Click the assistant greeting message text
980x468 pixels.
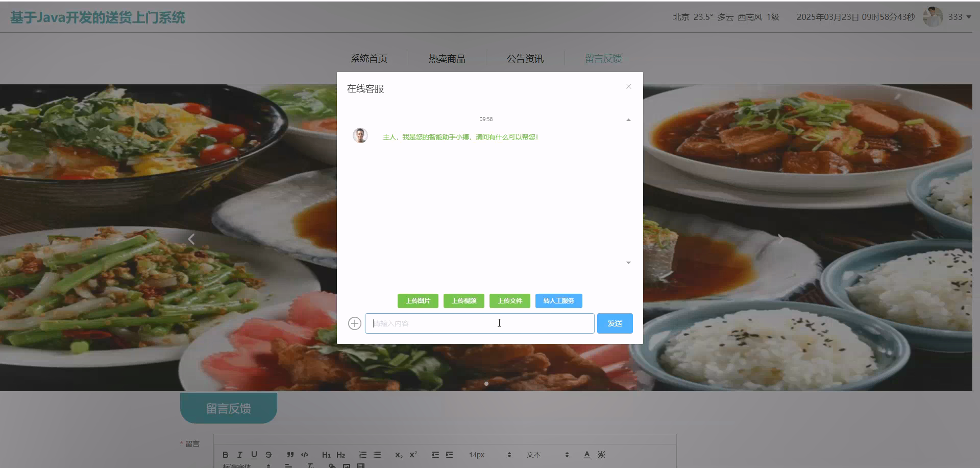click(460, 137)
